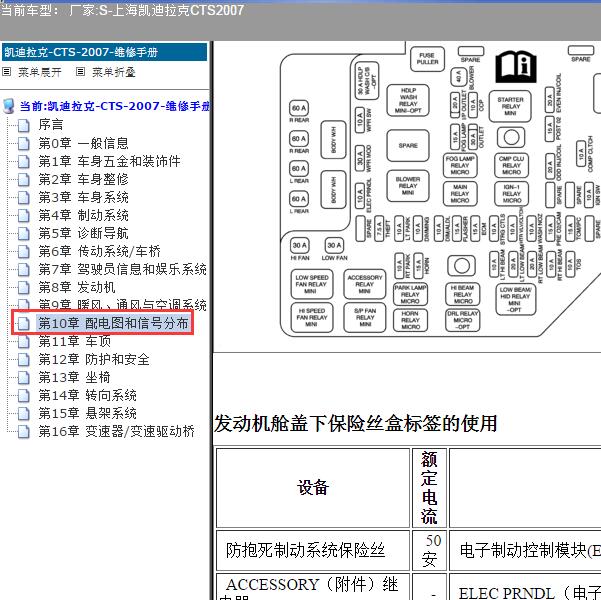Click the 当前车型 vehicle model title text

point(122,10)
